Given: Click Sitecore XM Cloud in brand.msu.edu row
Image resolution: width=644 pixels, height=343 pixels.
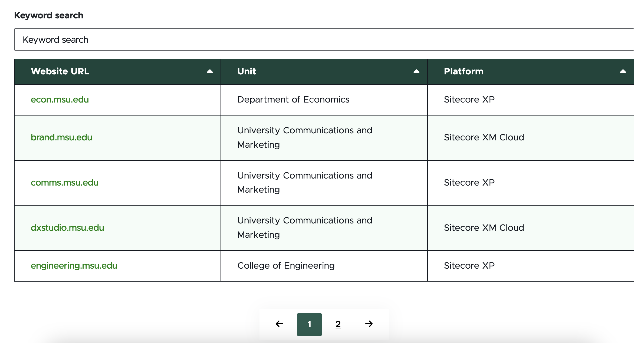Looking at the screenshot, I should (484, 137).
